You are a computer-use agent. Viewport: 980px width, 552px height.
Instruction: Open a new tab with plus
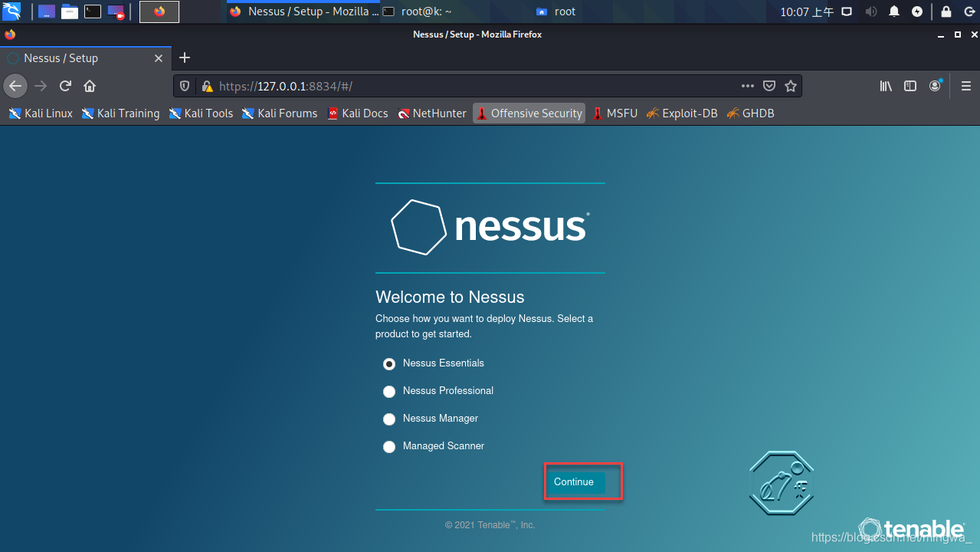click(184, 58)
